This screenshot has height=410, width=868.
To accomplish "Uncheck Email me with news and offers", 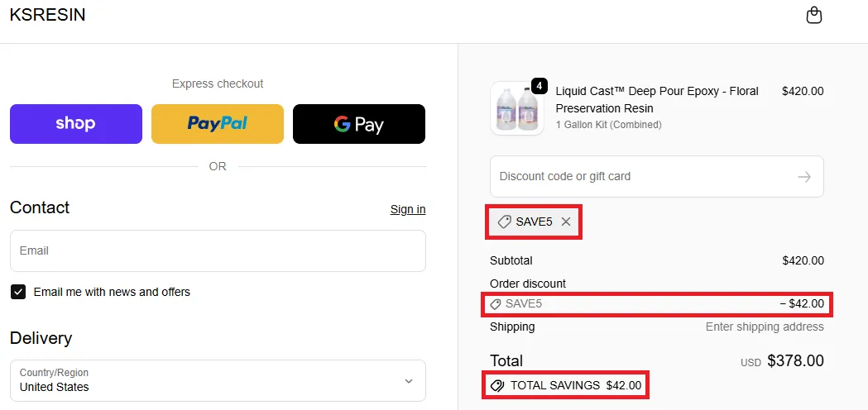I will 18,292.
